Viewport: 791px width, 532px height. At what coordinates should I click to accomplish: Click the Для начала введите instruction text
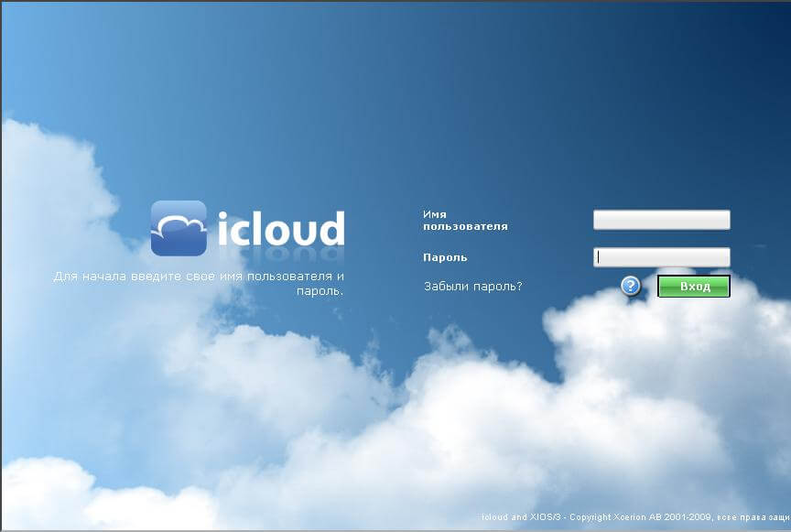point(199,284)
